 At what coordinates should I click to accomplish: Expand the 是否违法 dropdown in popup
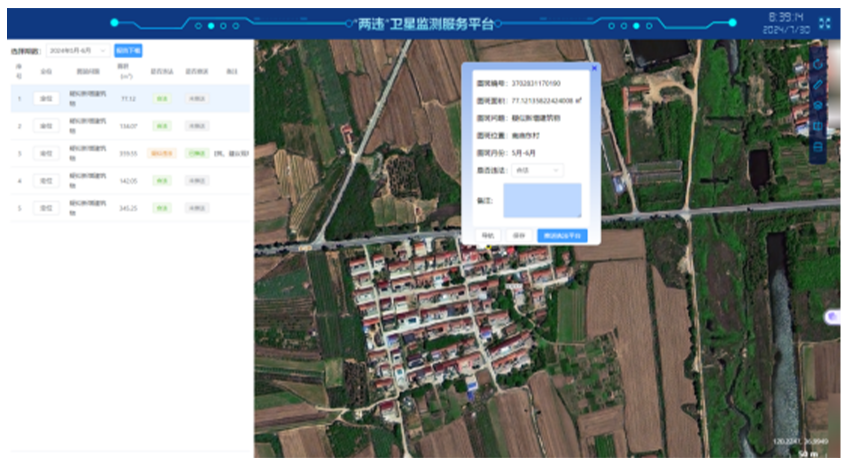(537, 170)
